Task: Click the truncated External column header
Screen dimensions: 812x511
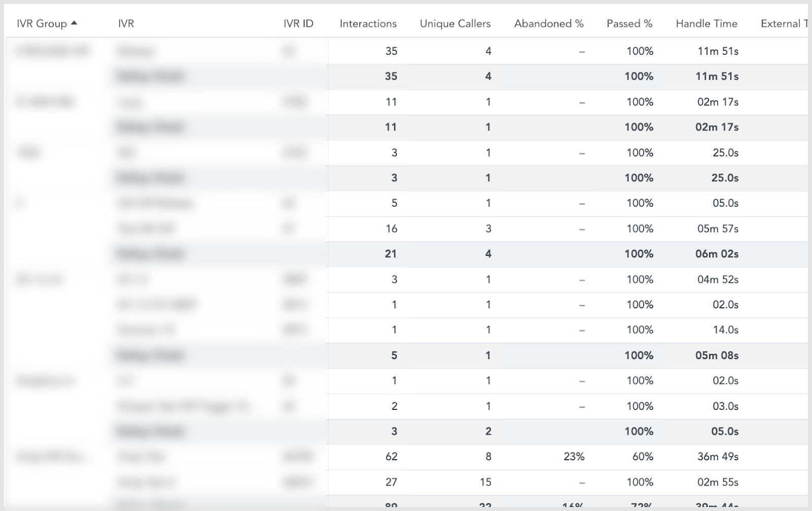Action: tap(784, 24)
